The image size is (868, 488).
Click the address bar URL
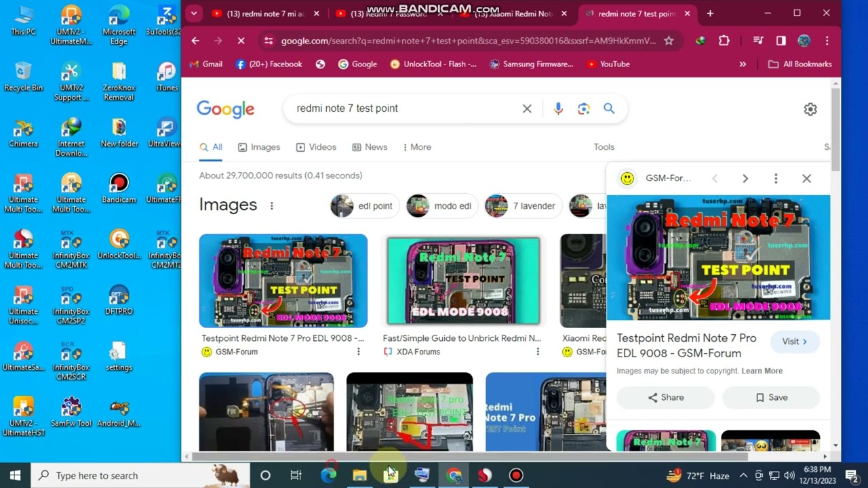pyautogui.click(x=468, y=41)
